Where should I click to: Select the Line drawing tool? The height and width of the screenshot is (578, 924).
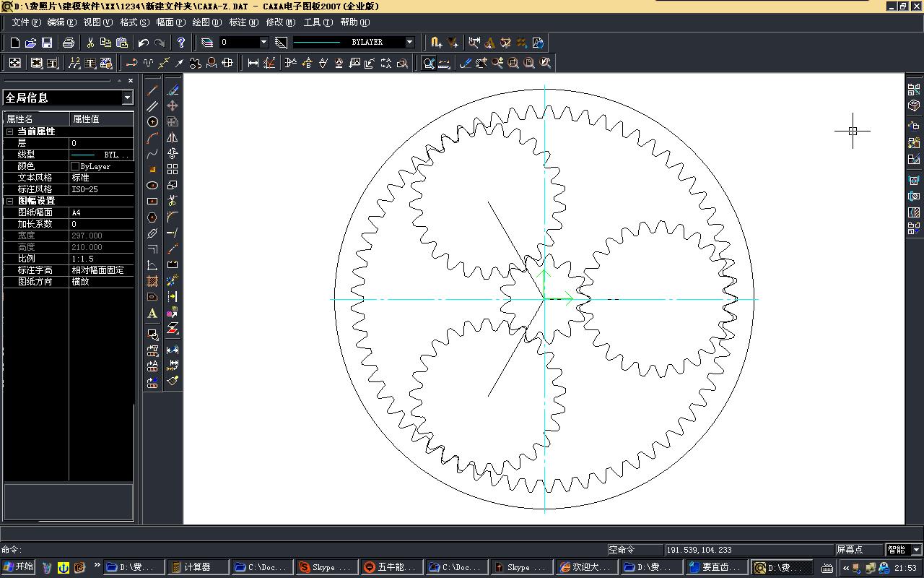click(x=152, y=90)
